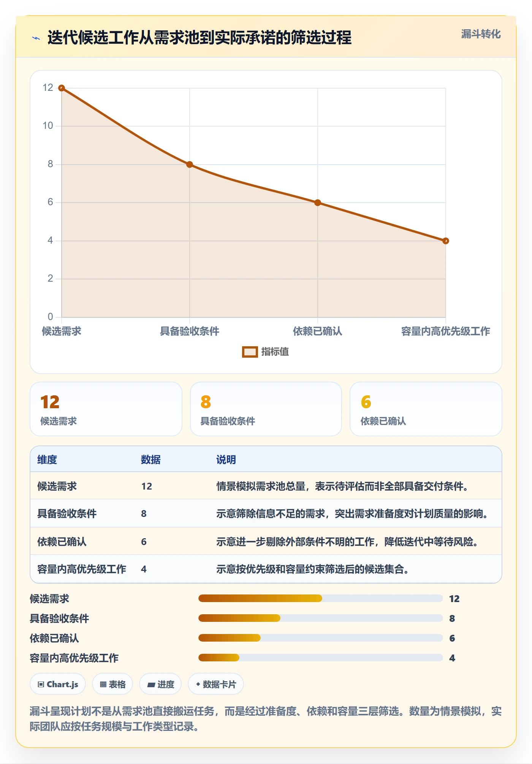Open the stat card showing 8 具备验收条件
The height and width of the screenshot is (764, 532).
(266, 409)
